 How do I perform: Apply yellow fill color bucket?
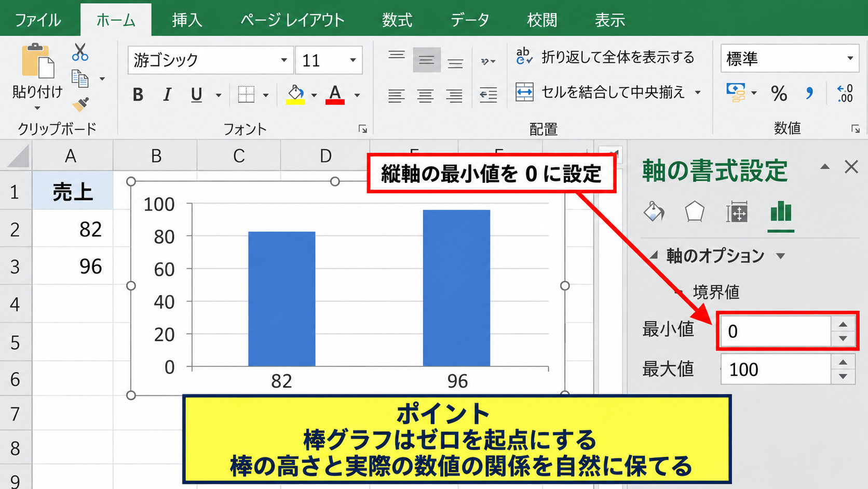point(295,95)
